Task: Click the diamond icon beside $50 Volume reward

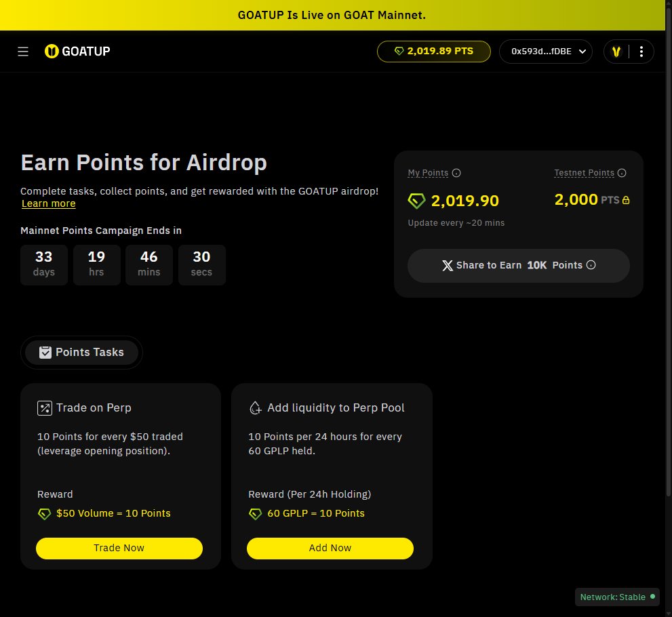Action: pyautogui.click(x=45, y=513)
